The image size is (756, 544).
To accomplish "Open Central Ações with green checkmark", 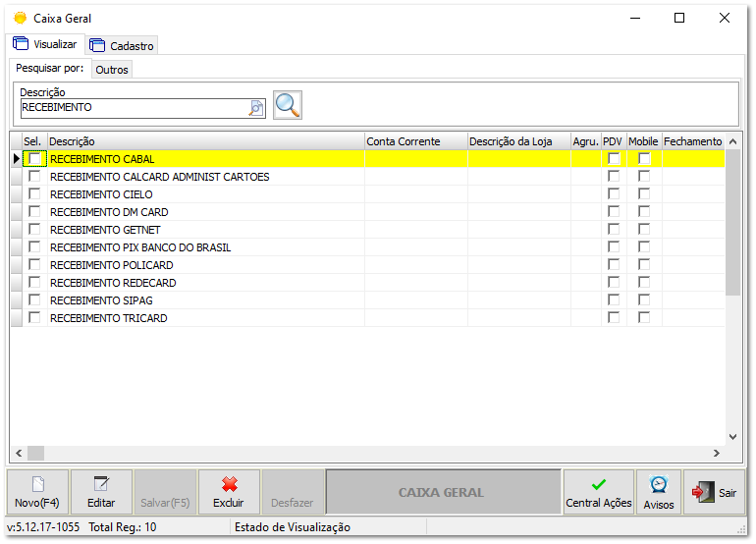I will (x=598, y=492).
